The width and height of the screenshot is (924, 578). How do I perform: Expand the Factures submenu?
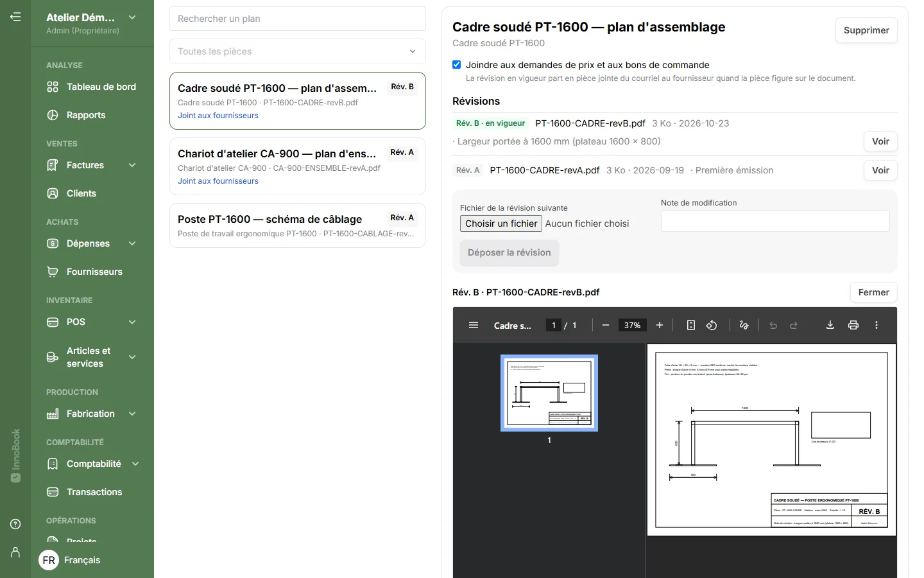point(132,165)
